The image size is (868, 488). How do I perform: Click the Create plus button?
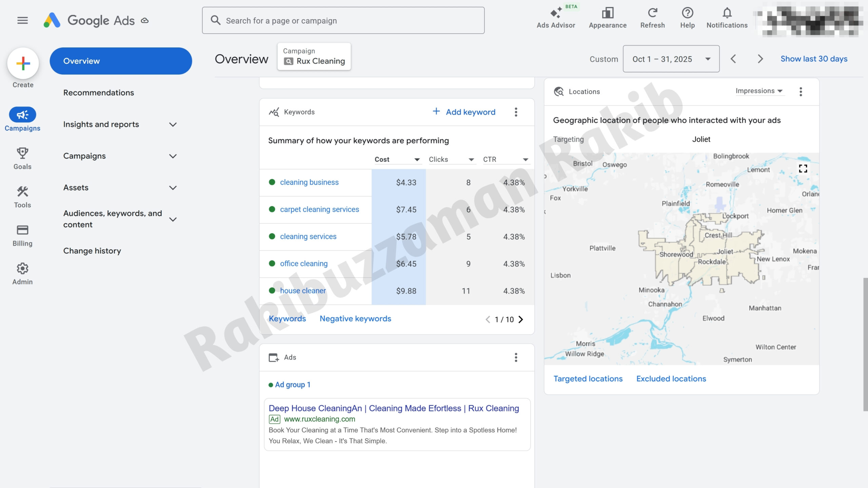[23, 63]
